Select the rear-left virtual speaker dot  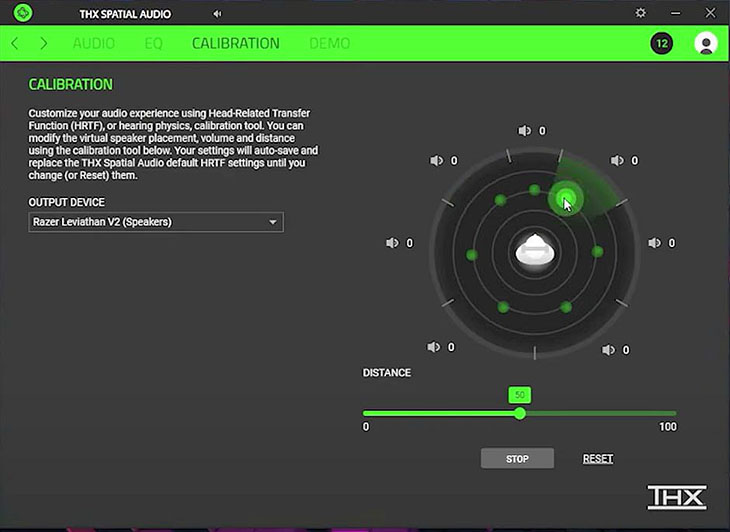click(503, 307)
